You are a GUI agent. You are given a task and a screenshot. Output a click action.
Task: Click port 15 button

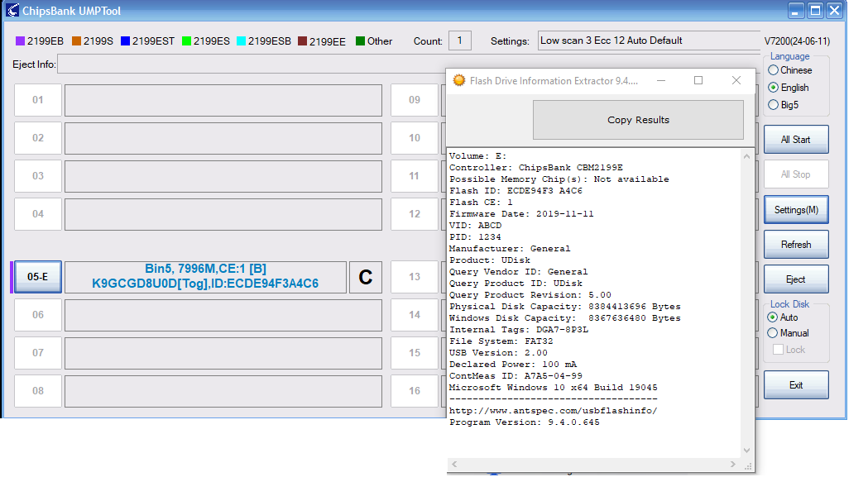coord(415,353)
